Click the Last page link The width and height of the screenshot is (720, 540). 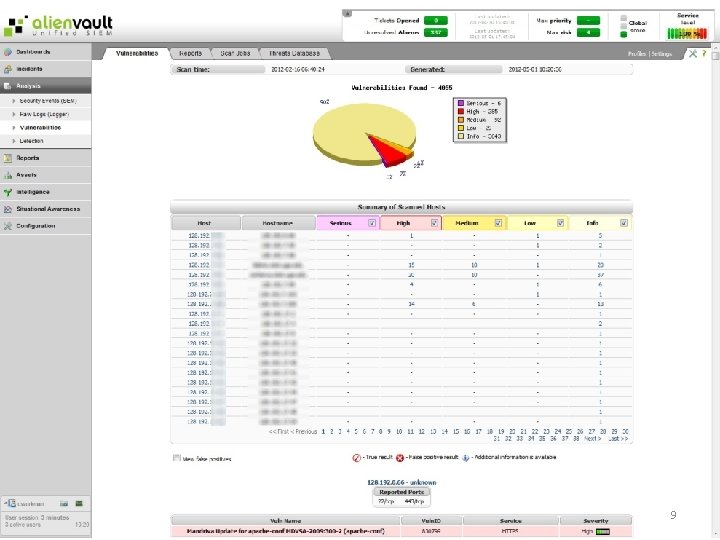(618, 439)
